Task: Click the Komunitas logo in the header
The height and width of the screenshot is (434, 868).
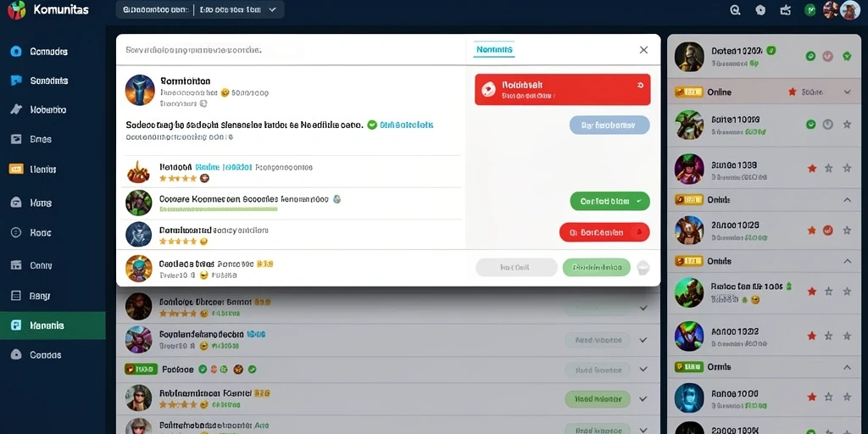Action: (x=17, y=9)
